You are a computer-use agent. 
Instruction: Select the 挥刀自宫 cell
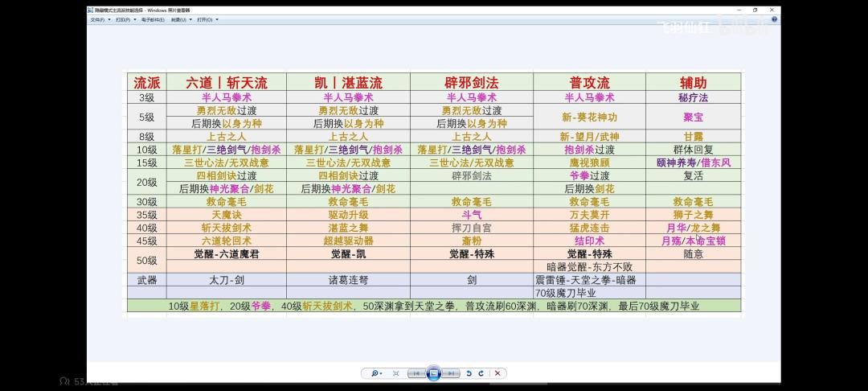point(472,228)
